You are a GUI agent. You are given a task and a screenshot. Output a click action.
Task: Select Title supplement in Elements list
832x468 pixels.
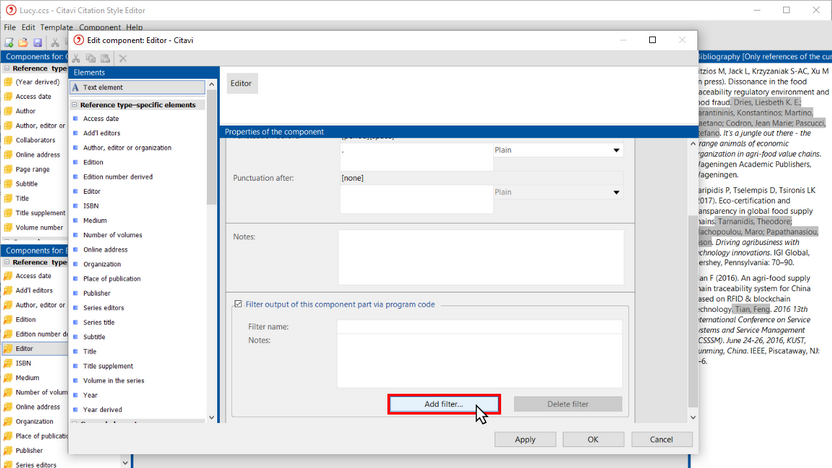pyautogui.click(x=108, y=366)
